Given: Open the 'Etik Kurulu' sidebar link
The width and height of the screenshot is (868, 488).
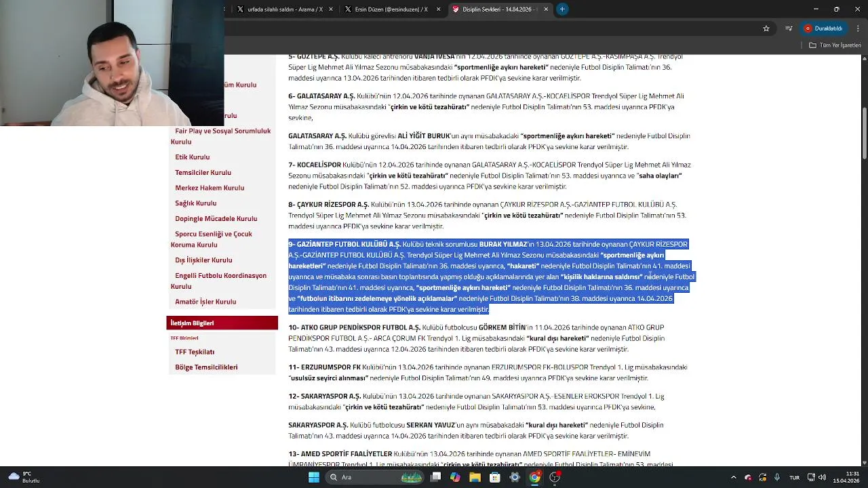Looking at the screenshot, I should pos(192,157).
